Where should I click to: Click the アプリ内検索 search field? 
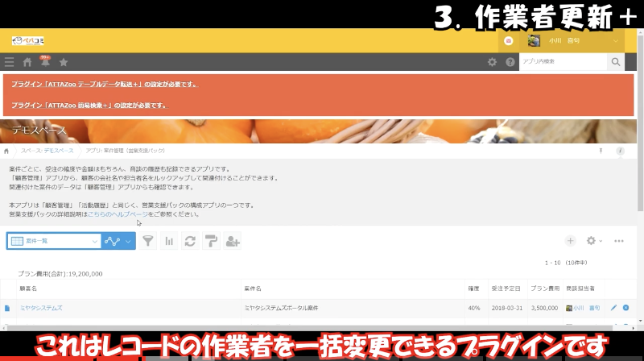[x=563, y=62]
